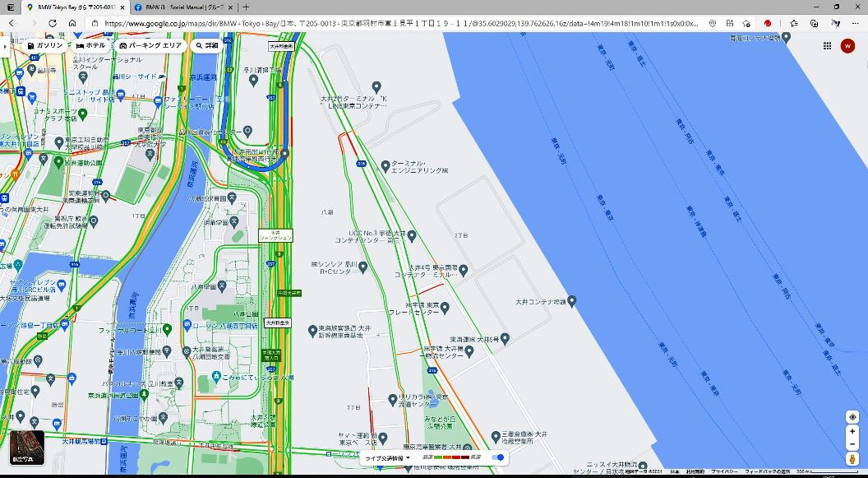Zoom in the map

click(x=852, y=431)
